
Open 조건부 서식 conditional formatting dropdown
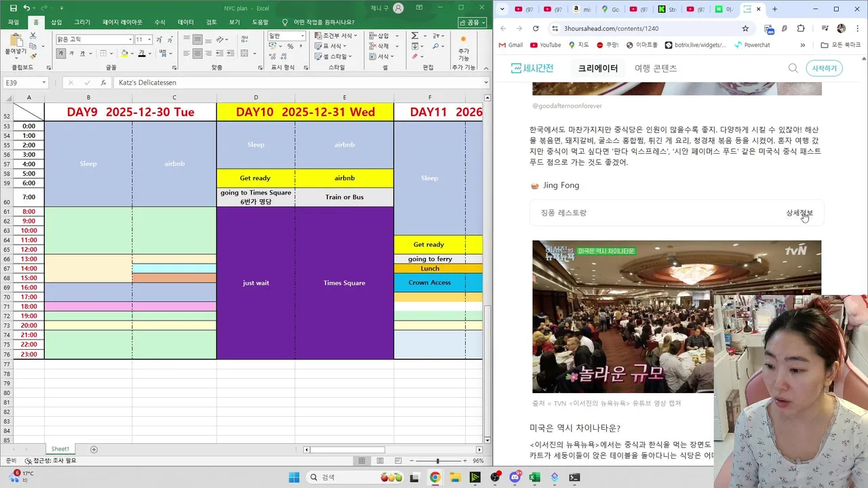[337, 36]
